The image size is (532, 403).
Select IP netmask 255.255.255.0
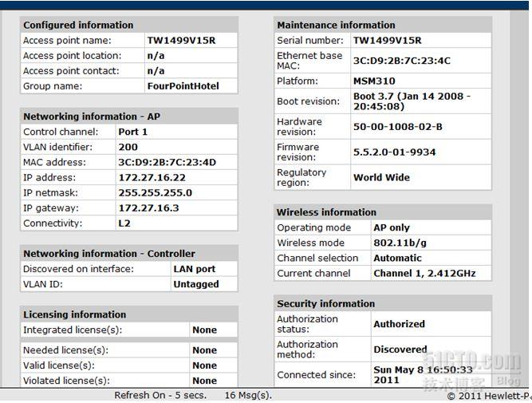pos(155,193)
